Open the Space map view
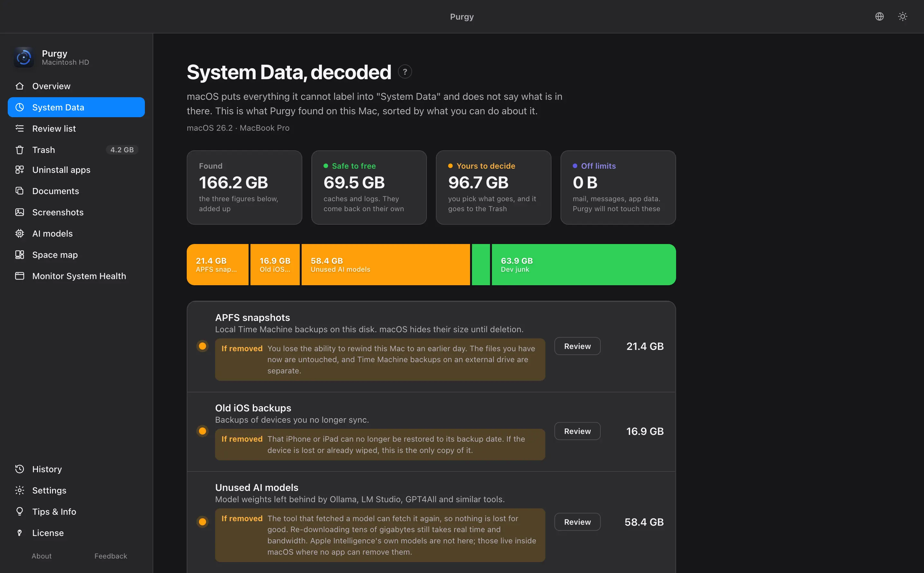Screen dimensions: 924x573 [x=76, y=255]
